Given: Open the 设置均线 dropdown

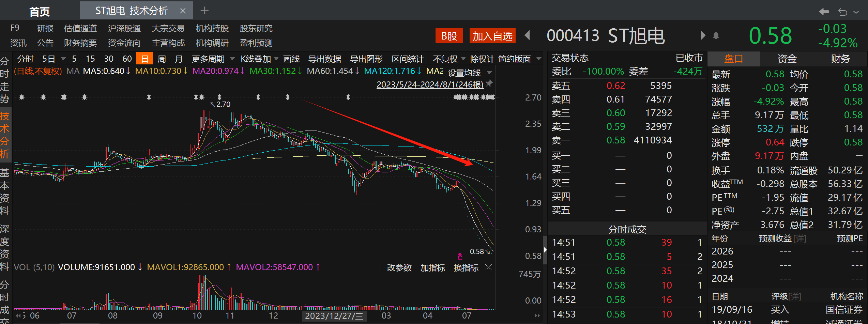Looking at the screenshot, I should (470, 73).
